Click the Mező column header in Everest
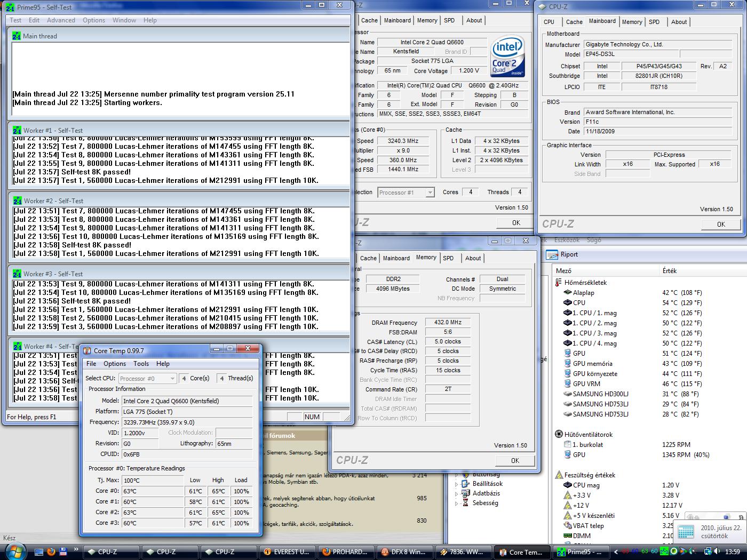The height and width of the screenshot is (560, 747). tap(605, 271)
